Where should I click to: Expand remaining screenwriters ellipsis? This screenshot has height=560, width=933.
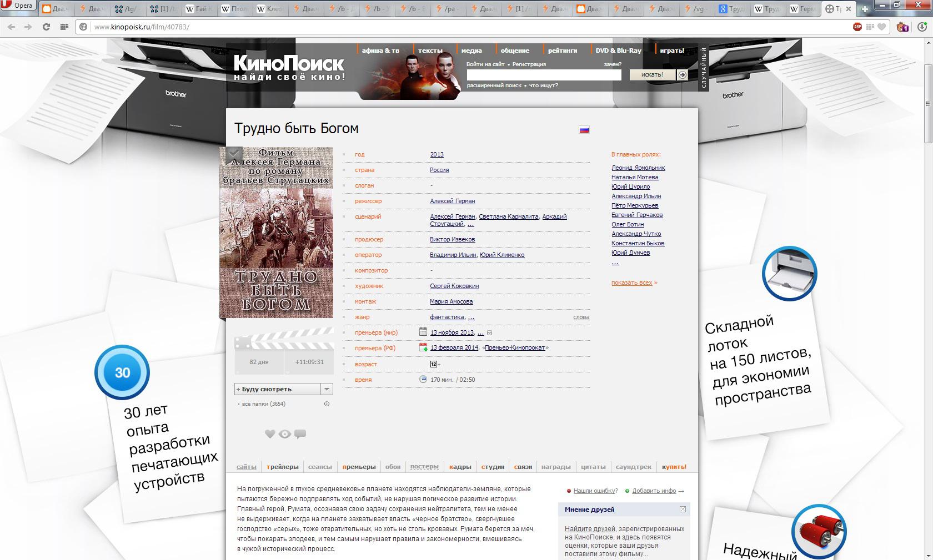[470, 224]
